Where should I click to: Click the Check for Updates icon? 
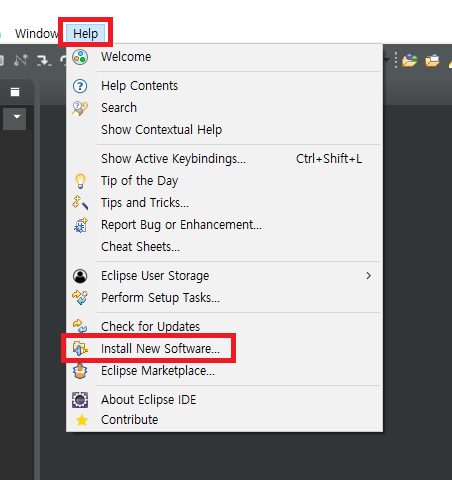[x=80, y=326]
